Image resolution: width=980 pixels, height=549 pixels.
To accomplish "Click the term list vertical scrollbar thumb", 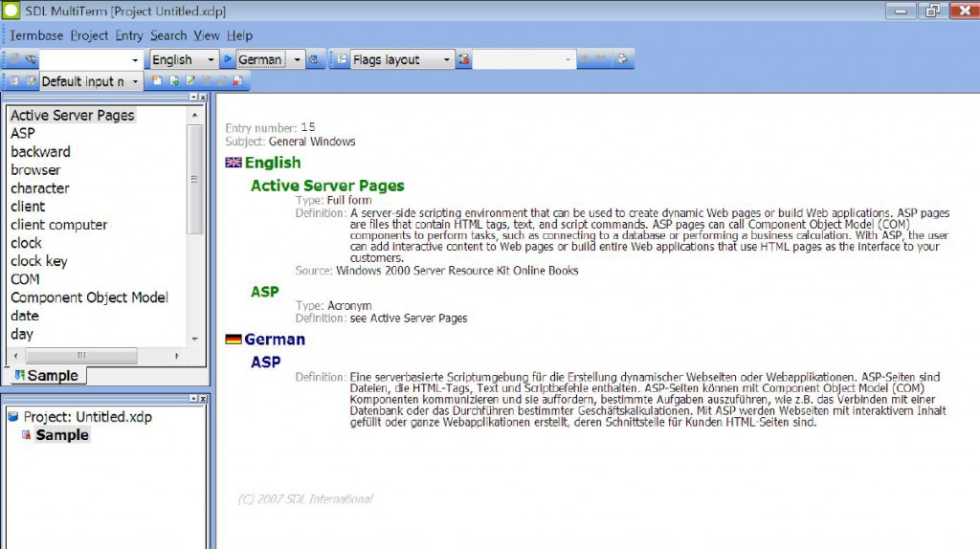I will click(x=195, y=179).
